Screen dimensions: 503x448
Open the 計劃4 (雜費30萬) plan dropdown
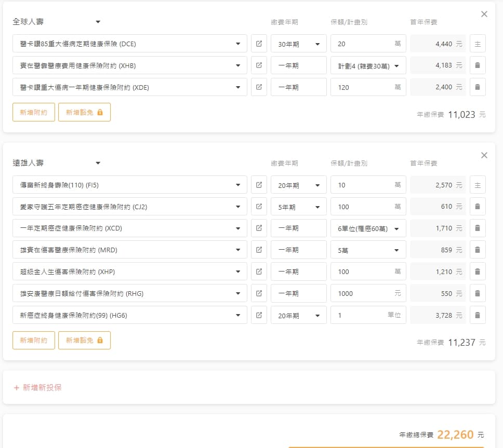(368, 66)
